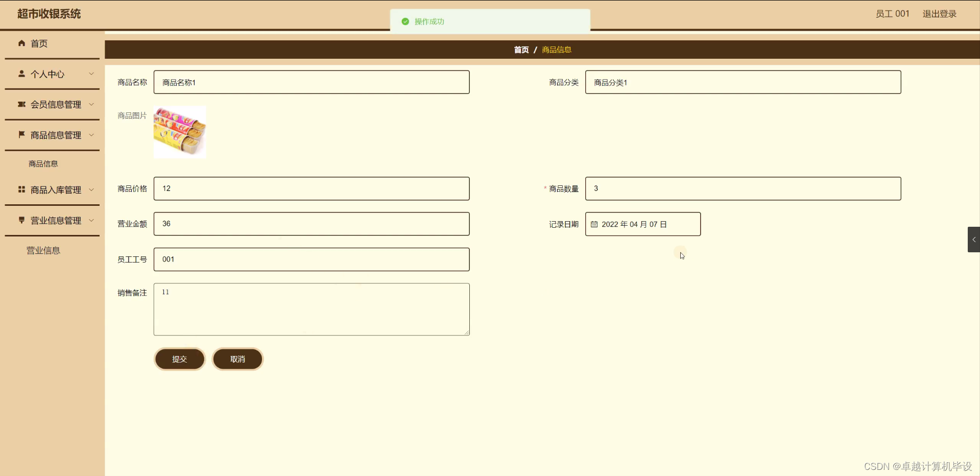
Task: Focus the 商品名称 input field
Action: point(312,82)
